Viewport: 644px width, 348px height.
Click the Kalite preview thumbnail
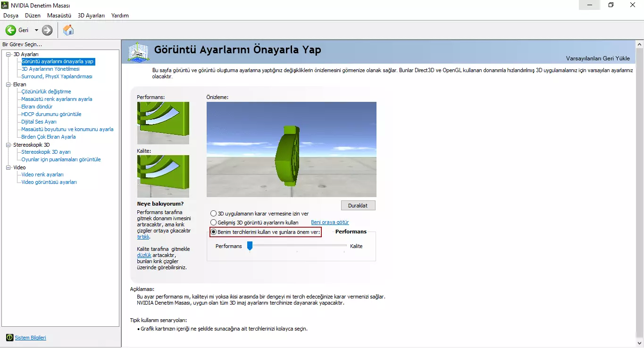point(163,176)
